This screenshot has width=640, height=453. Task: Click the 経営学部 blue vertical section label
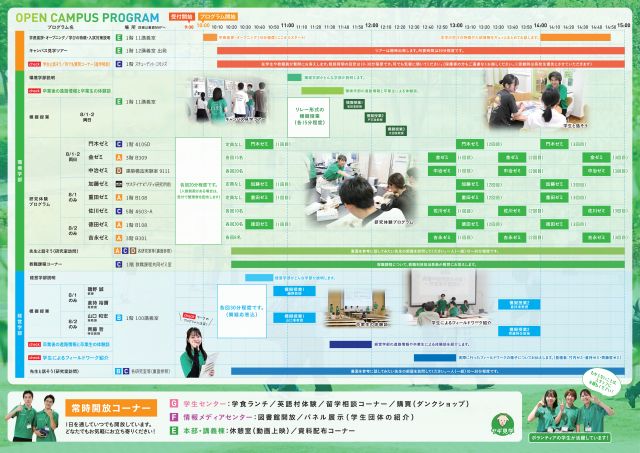(x=20, y=324)
